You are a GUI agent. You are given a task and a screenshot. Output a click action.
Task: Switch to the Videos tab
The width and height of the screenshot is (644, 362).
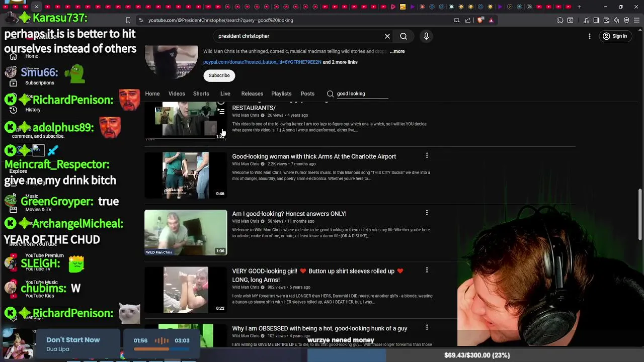point(177,94)
